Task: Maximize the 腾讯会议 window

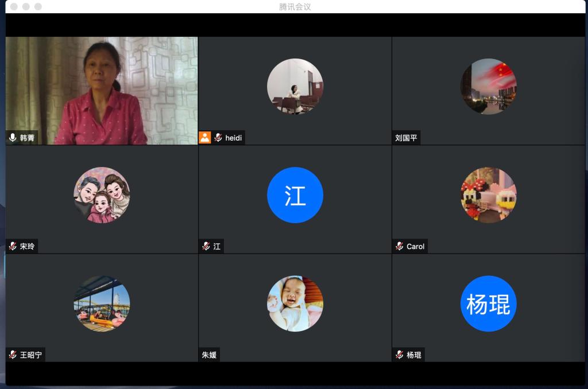Action: coord(38,6)
